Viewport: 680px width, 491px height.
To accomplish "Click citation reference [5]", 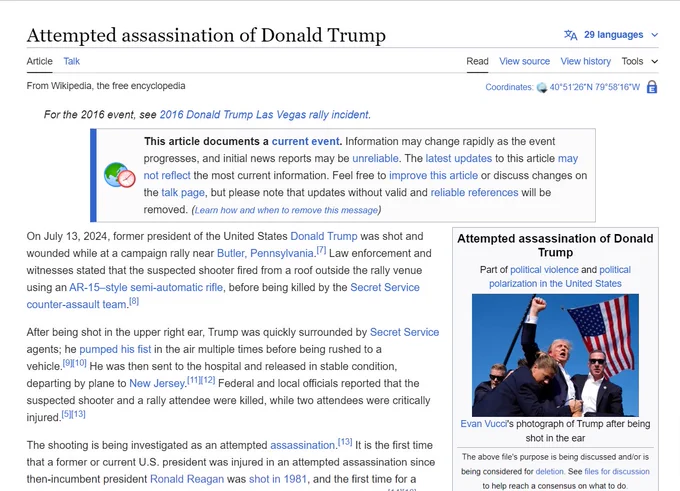I will coord(66,414).
